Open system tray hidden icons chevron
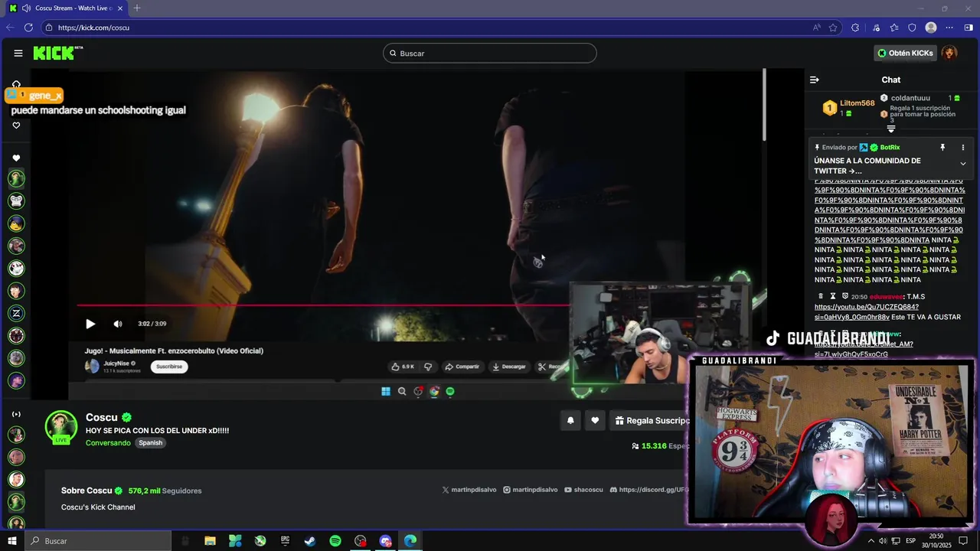The height and width of the screenshot is (551, 980). 870,541
